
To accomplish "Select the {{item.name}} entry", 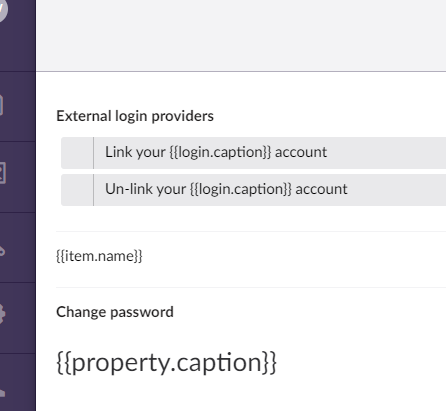I will tap(99, 256).
